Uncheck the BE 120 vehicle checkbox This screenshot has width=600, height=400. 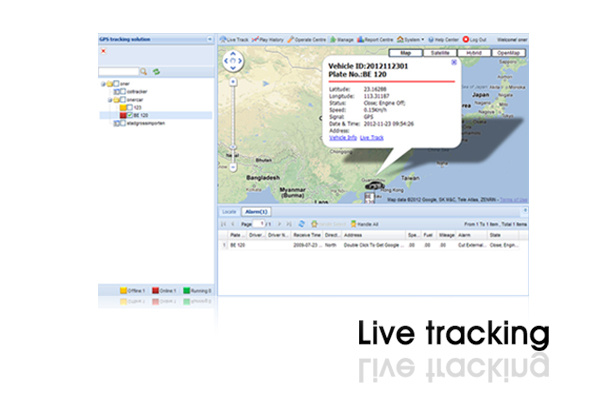(x=130, y=115)
